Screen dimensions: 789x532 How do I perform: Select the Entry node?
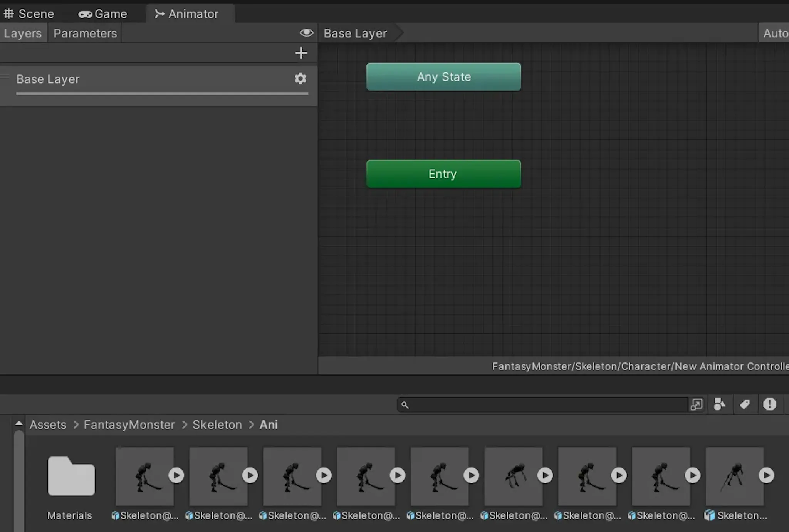pos(444,174)
